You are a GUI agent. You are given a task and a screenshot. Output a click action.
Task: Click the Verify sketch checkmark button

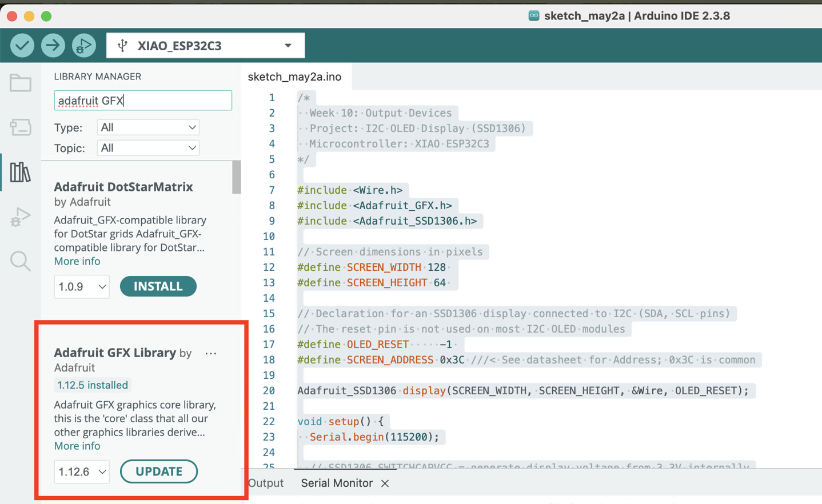22,46
